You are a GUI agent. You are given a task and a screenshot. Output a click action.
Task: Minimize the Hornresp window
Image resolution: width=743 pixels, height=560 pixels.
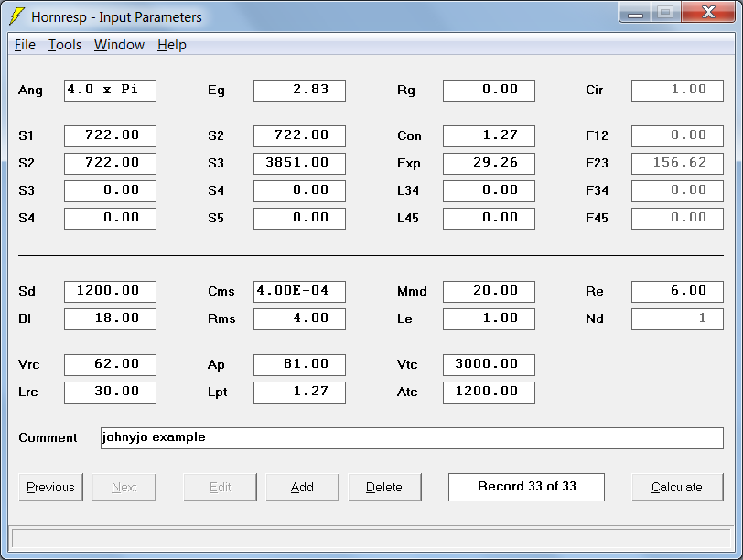[x=635, y=12]
